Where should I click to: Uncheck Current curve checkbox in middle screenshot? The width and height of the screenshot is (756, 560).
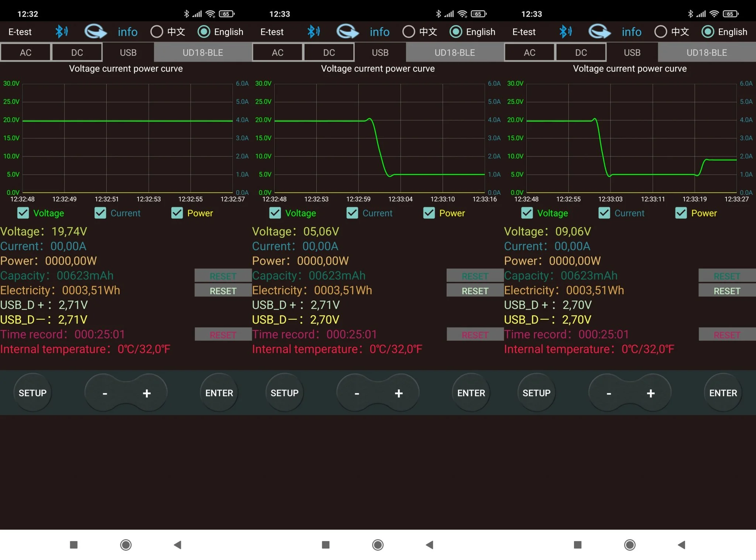coord(352,213)
